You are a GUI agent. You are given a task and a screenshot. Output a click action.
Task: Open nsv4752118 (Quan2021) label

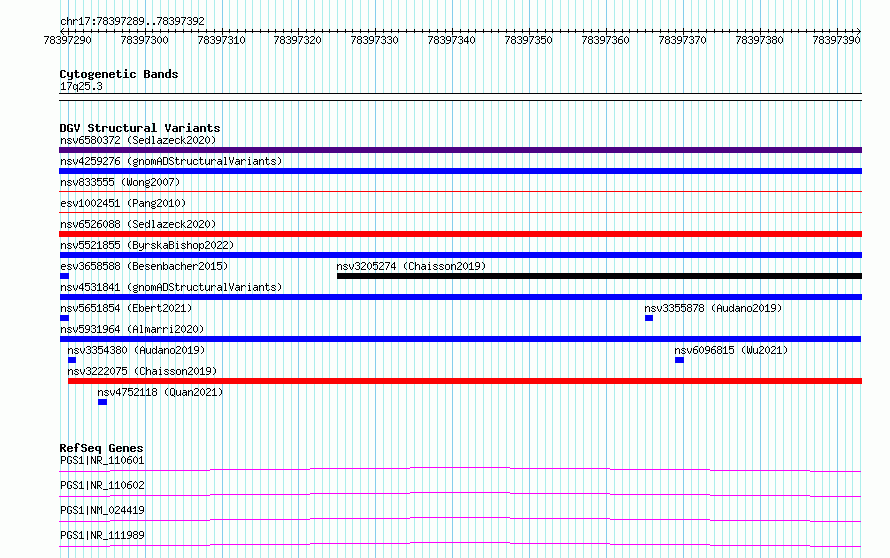pyautogui.click(x=160, y=392)
